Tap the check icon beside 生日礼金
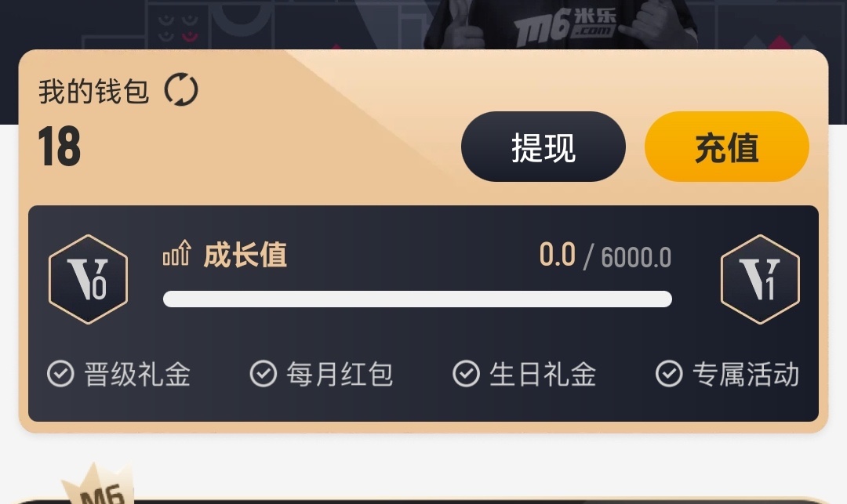847x504 pixels. (466, 374)
